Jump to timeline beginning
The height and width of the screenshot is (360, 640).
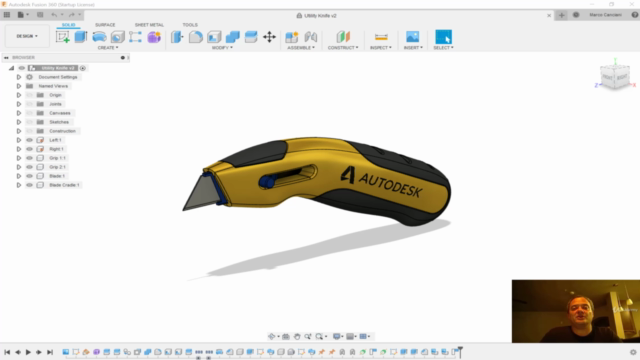tap(7, 352)
